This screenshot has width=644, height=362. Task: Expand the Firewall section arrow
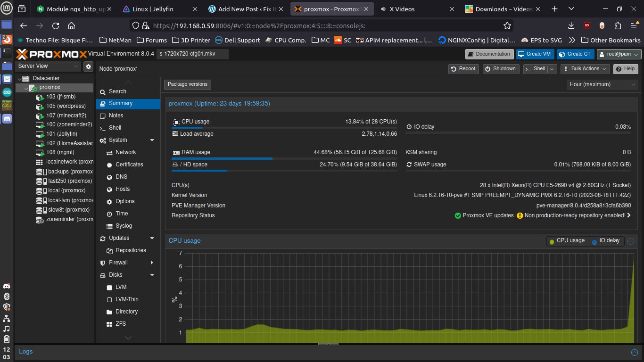pos(152,263)
